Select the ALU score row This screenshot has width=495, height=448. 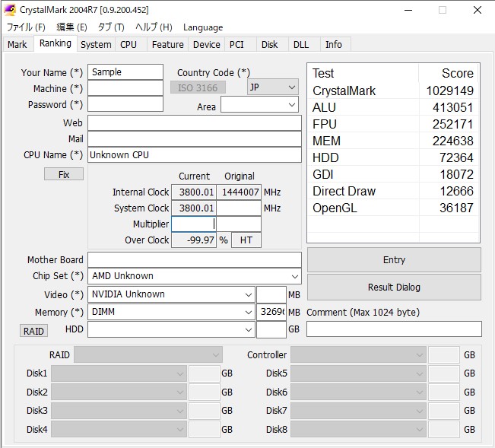pyautogui.click(x=393, y=108)
